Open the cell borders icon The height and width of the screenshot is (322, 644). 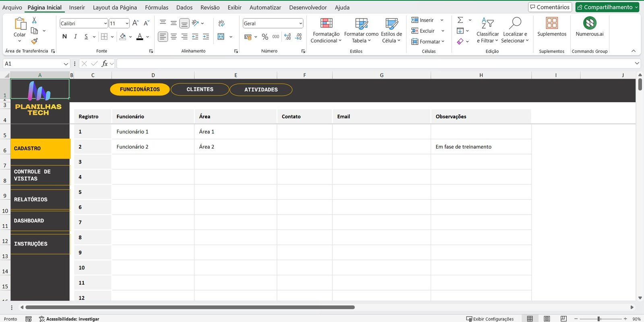(x=104, y=37)
